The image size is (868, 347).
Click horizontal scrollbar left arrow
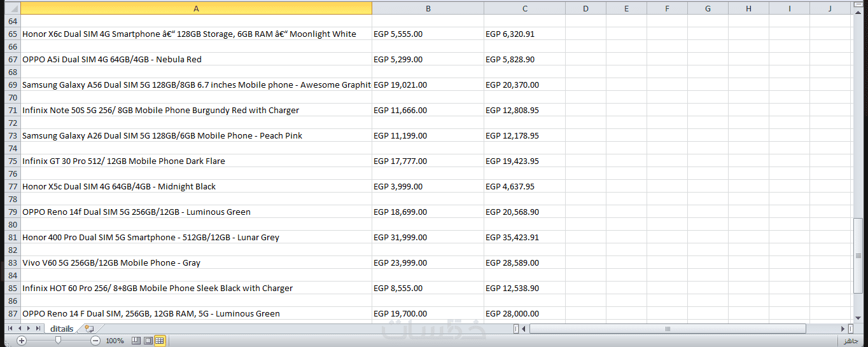click(x=524, y=329)
